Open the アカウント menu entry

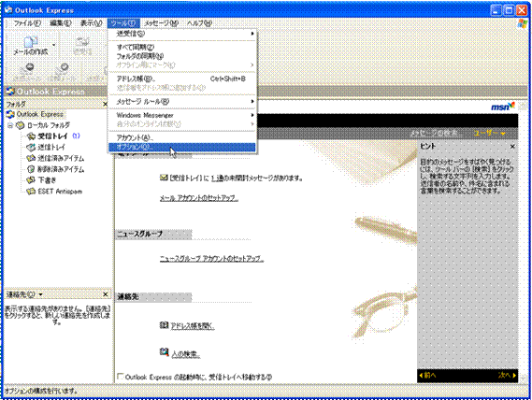[182, 137]
